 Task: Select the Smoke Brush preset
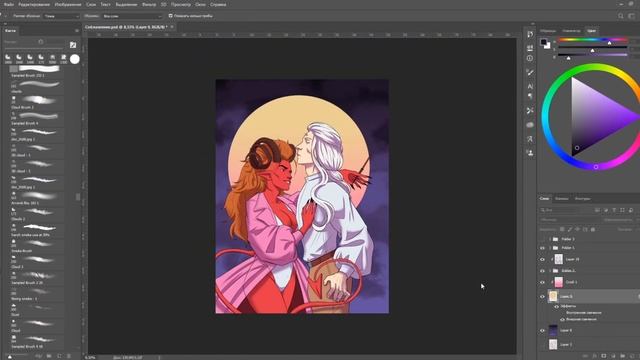coord(37,244)
